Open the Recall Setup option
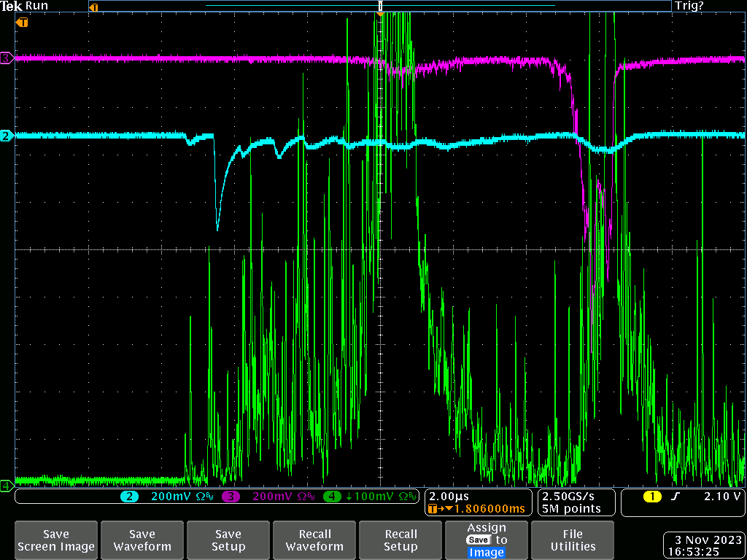Image resolution: width=747 pixels, height=560 pixels. click(400, 540)
